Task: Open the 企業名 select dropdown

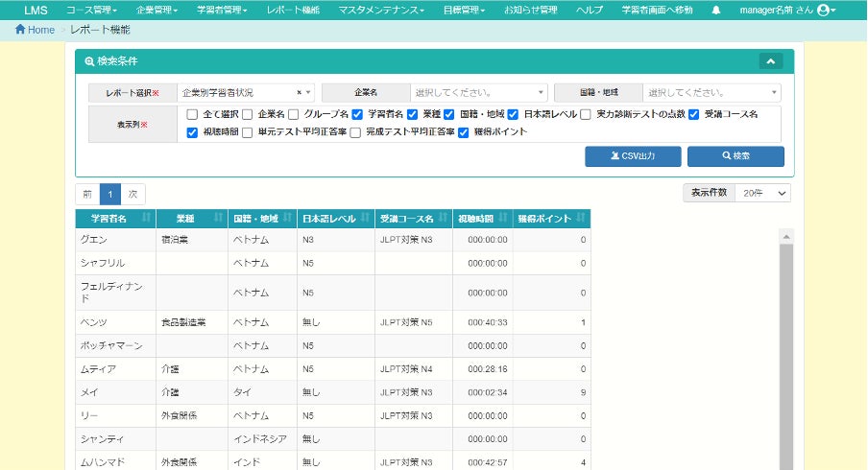Action: (478, 93)
